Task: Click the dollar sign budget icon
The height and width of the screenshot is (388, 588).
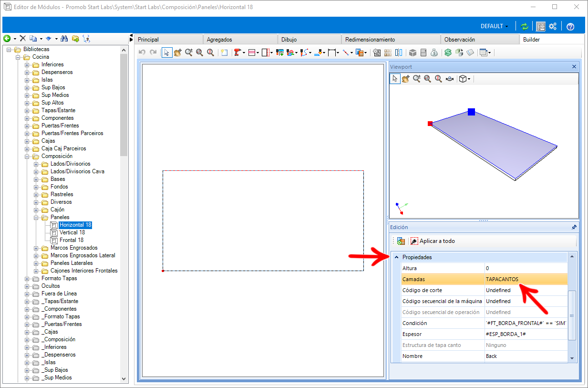Action: point(448,52)
